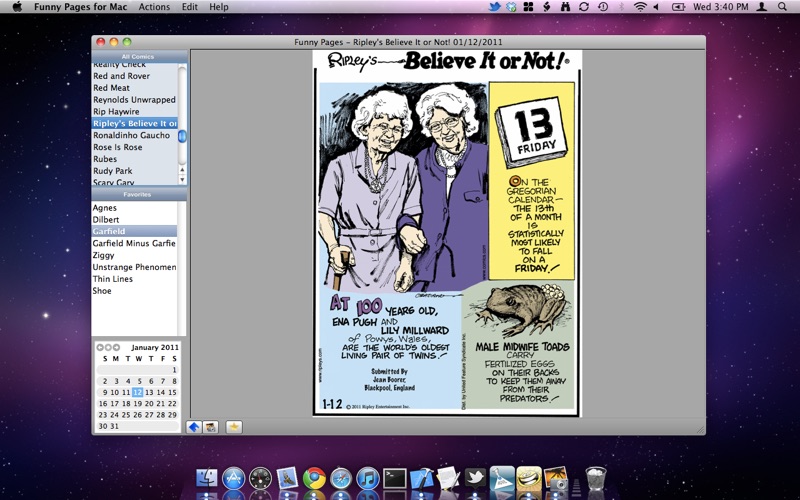Go to next month in calendar
This screenshot has width=800, height=500.
coord(116,347)
